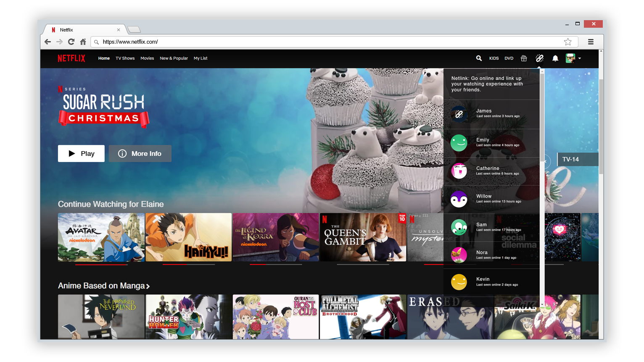Open the Haikyu!! thumbnail
Image resolution: width=644 pixels, height=362 pixels.
click(188, 237)
